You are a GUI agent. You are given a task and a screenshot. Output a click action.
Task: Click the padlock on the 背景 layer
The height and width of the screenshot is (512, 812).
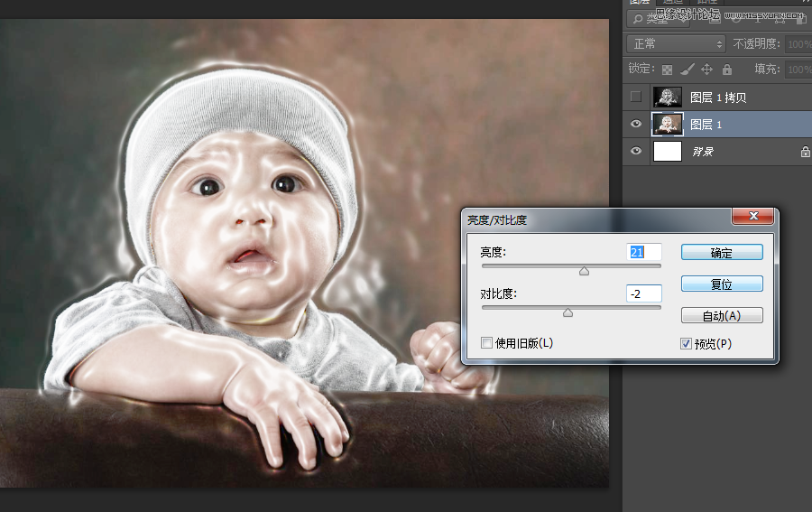806,152
